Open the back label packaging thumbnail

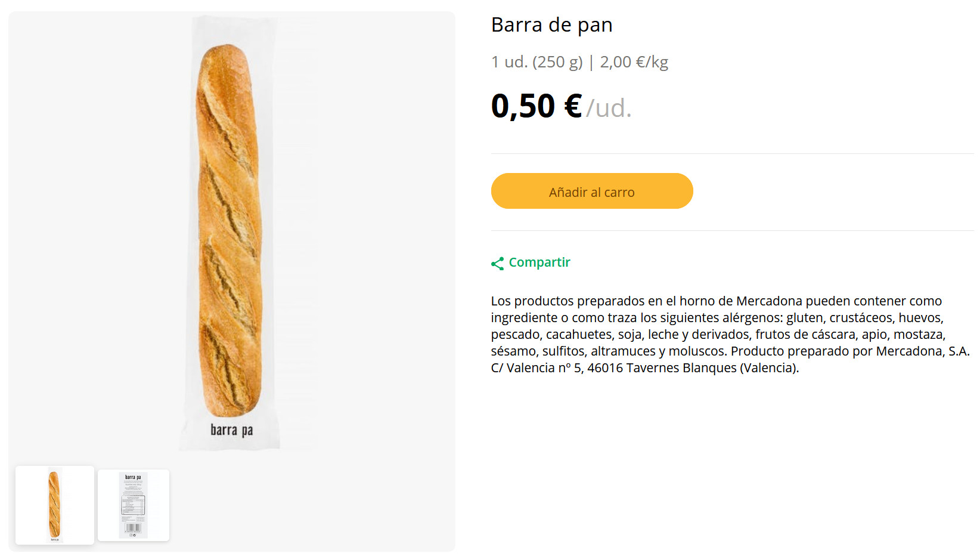[134, 505]
